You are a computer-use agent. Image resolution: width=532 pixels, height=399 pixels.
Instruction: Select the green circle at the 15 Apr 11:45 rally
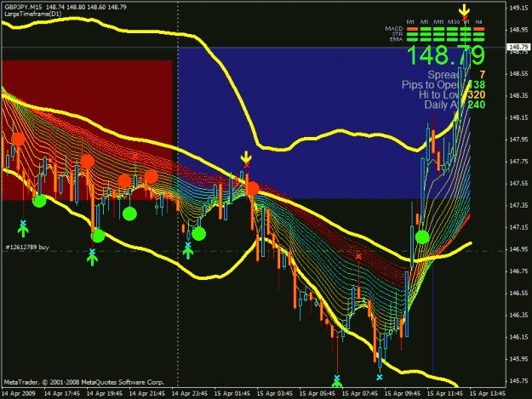(422, 237)
